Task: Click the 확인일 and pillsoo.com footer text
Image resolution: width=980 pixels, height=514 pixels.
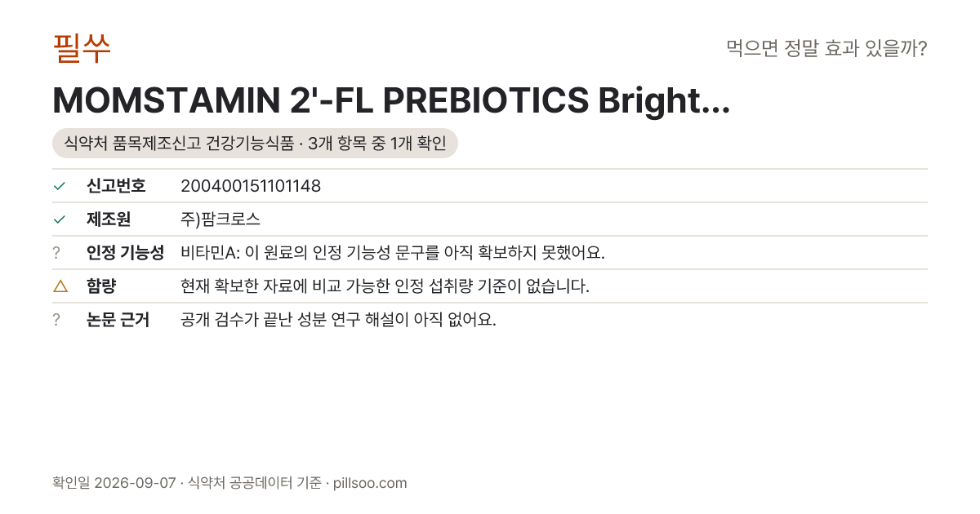Action: point(229,483)
